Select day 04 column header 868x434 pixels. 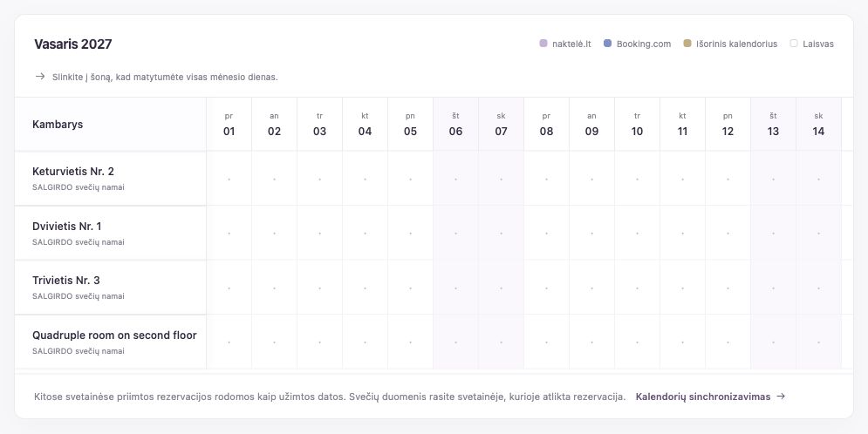pyautogui.click(x=366, y=125)
